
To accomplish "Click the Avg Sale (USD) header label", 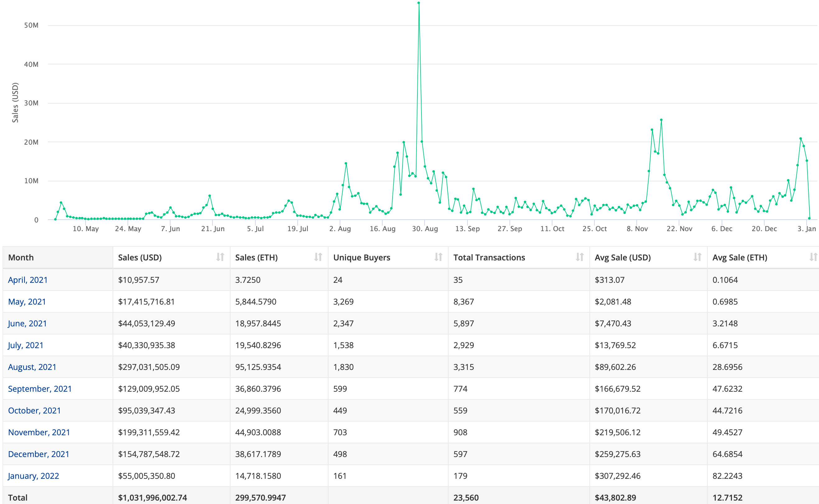I will (623, 257).
